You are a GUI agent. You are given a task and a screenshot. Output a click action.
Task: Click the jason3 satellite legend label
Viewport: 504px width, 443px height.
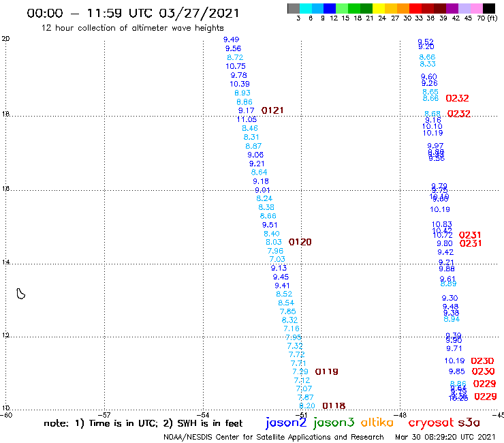(333, 423)
